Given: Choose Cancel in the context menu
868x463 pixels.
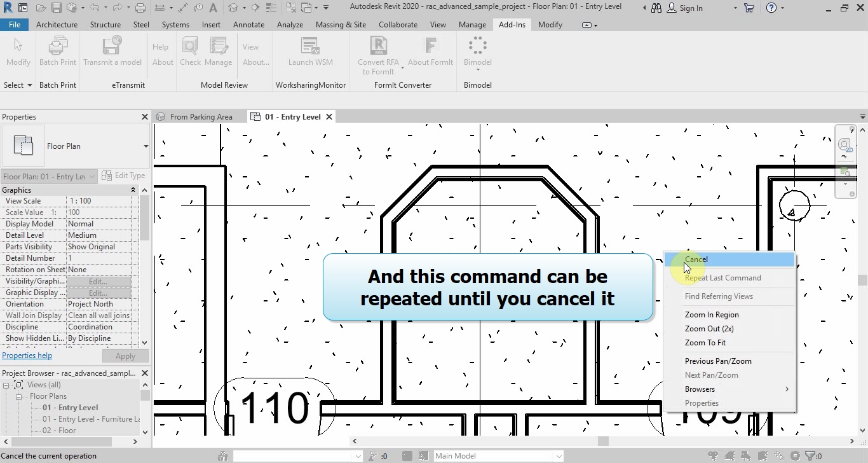Looking at the screenshot, I should point(729,259).
